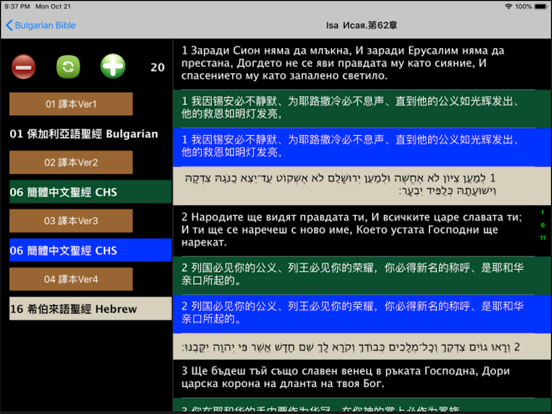Open the 01 譯本Ver1 version selector
This screenshot has width=552, height=414.
[71, 104]
